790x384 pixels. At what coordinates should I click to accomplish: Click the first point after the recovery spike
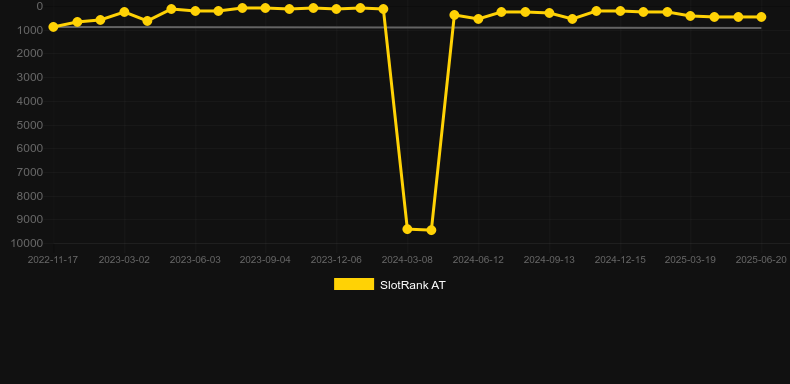click(454, 15)
